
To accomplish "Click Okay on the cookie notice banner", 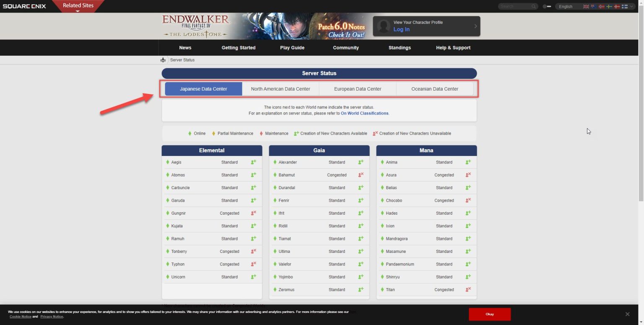I will tap(489, 314).
